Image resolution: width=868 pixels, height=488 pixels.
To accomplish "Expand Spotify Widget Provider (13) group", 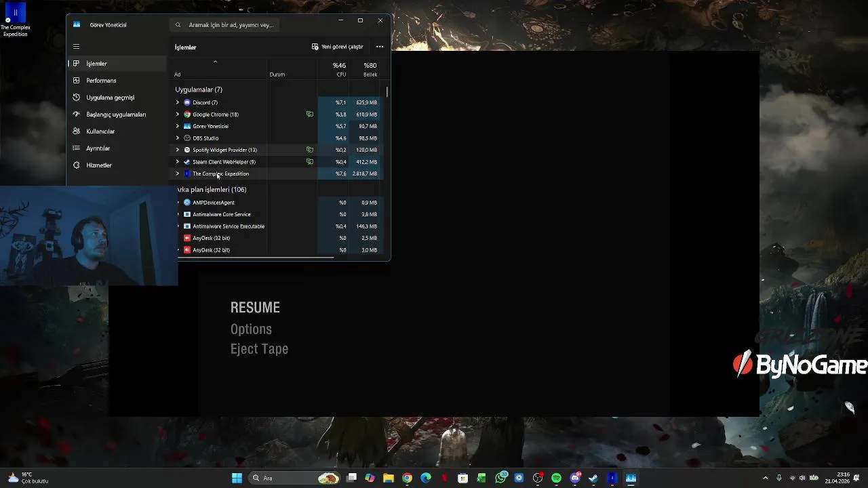I will click(178, 150).
